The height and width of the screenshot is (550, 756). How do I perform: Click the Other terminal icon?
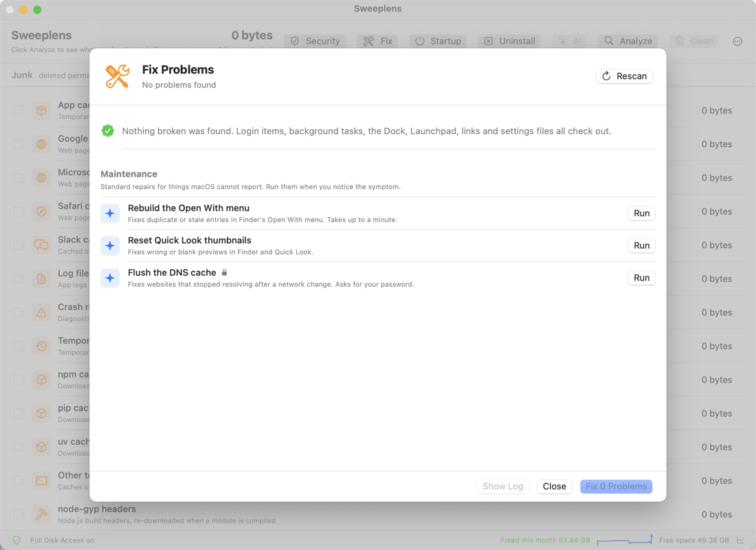[x=41, y=481]
